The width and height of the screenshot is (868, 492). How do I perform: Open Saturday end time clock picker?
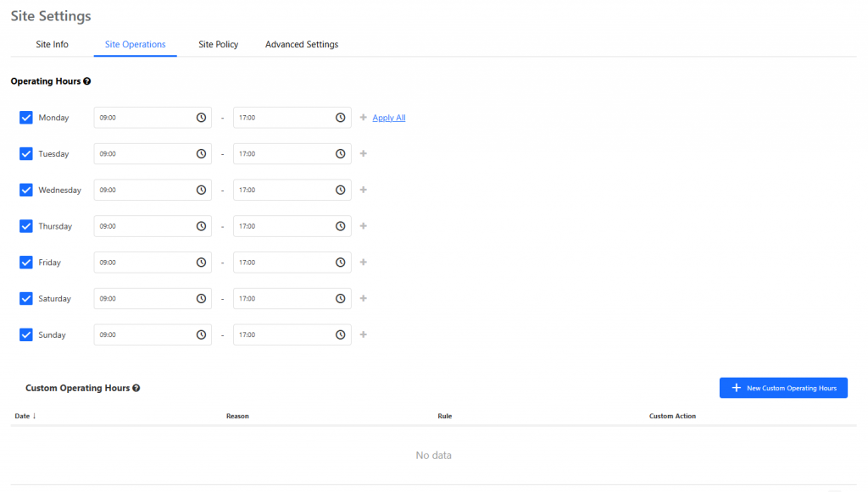point(341,299)
